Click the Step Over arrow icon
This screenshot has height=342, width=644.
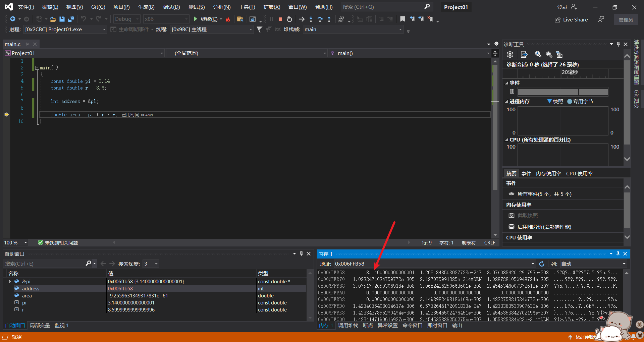(x=320, y=19)
